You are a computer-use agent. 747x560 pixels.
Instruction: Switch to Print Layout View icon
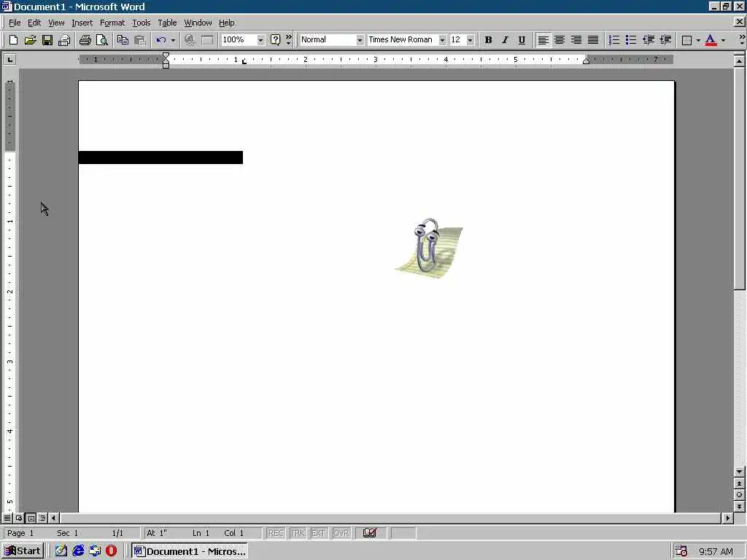[31, 518]
